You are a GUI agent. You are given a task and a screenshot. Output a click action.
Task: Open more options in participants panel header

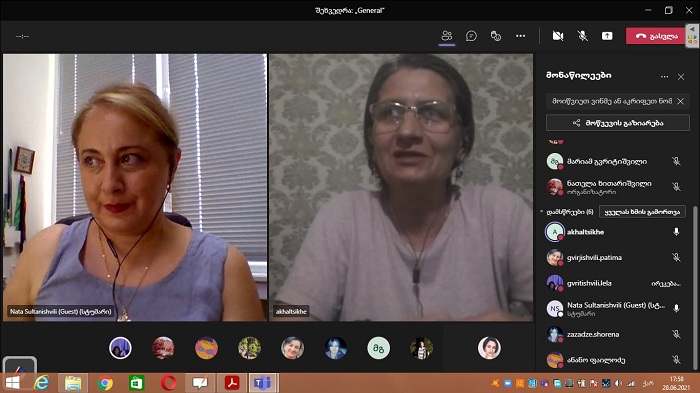click(664, 77)
